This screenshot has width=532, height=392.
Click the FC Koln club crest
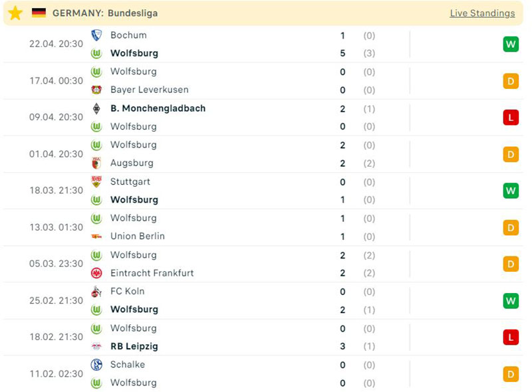point(96,292)
